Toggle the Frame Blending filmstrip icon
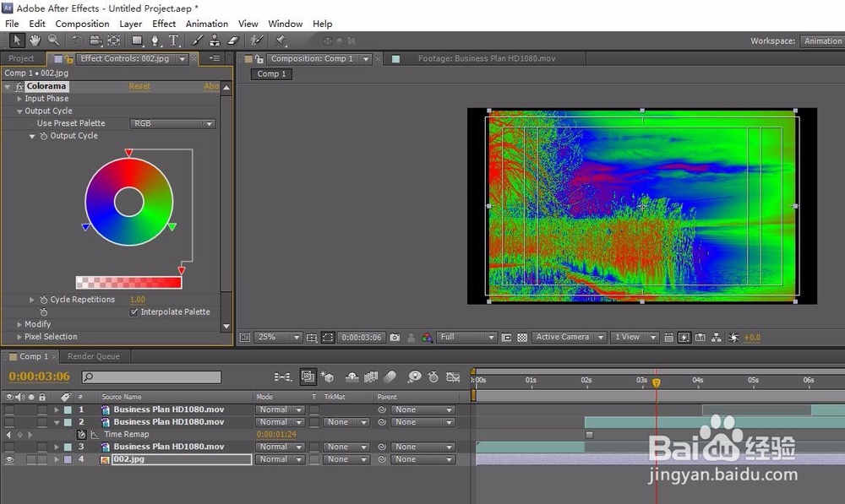845x504 pixels. (x=371, y=377)
